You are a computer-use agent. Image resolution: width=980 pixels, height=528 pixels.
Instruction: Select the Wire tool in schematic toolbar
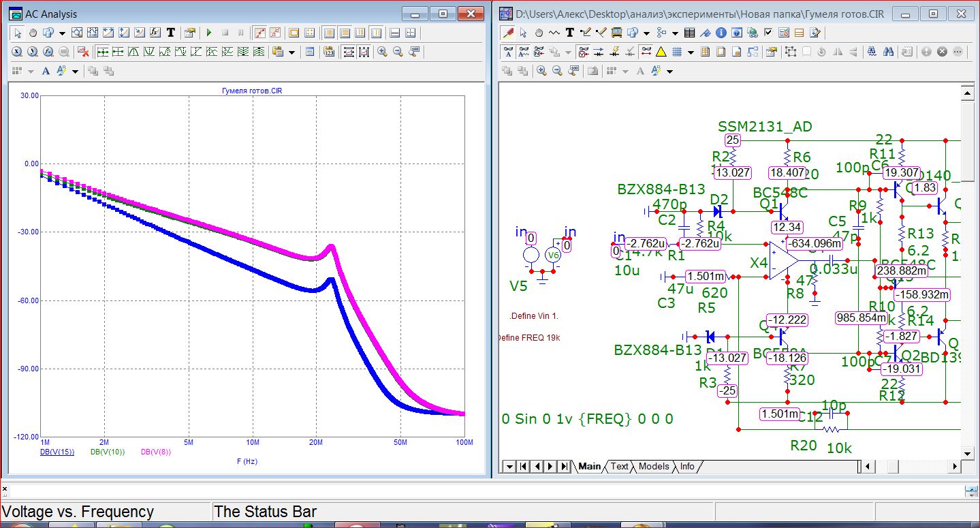585,32
